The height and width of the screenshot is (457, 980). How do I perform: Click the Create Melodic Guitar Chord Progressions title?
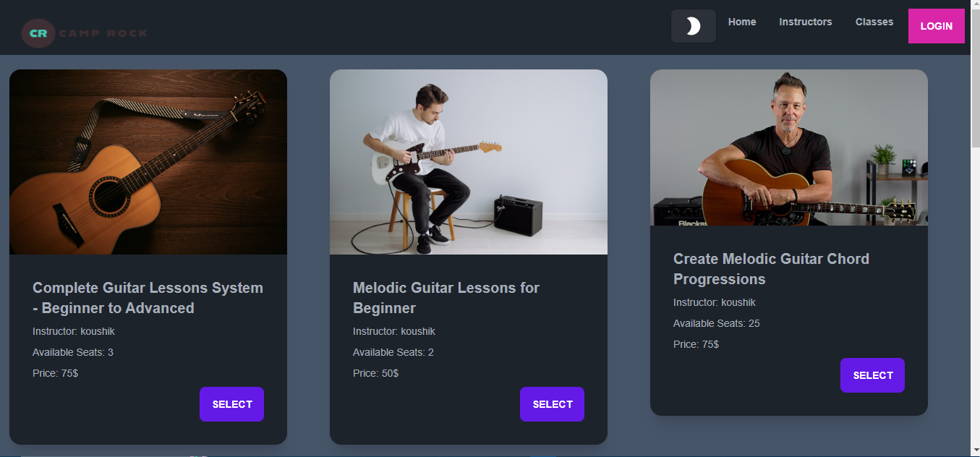(771, 269)
